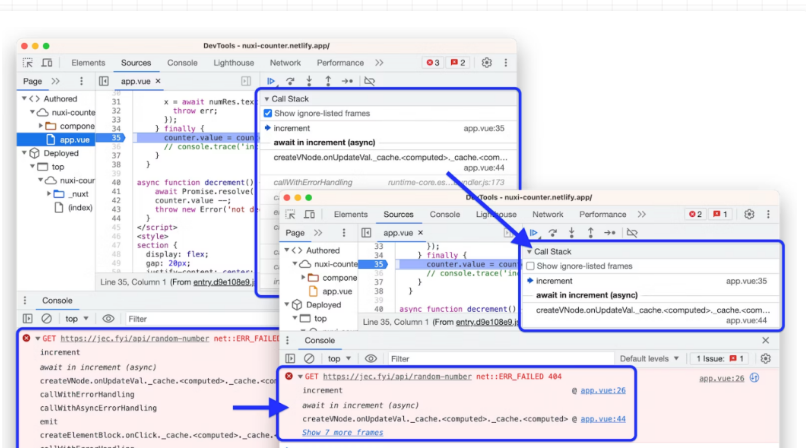Clear console icon in back window
This screenshot has width=806, height=448.
(47, 319)
